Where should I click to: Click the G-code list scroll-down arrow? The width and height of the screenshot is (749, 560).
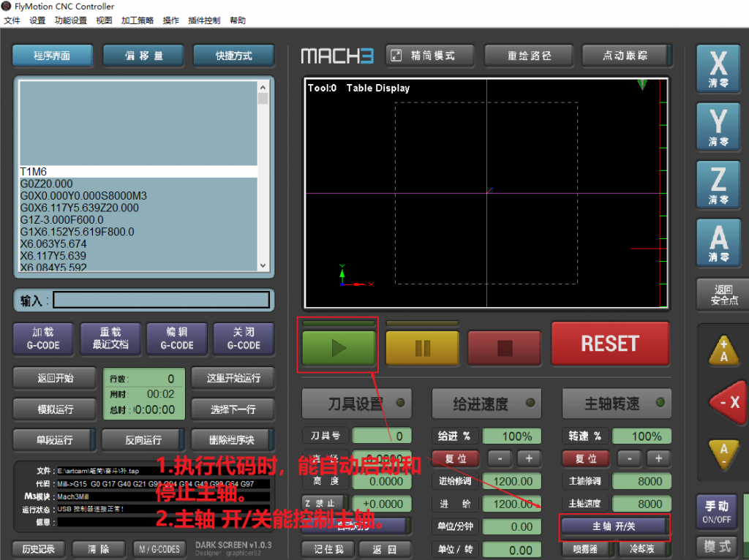click(x=263, y=265)
